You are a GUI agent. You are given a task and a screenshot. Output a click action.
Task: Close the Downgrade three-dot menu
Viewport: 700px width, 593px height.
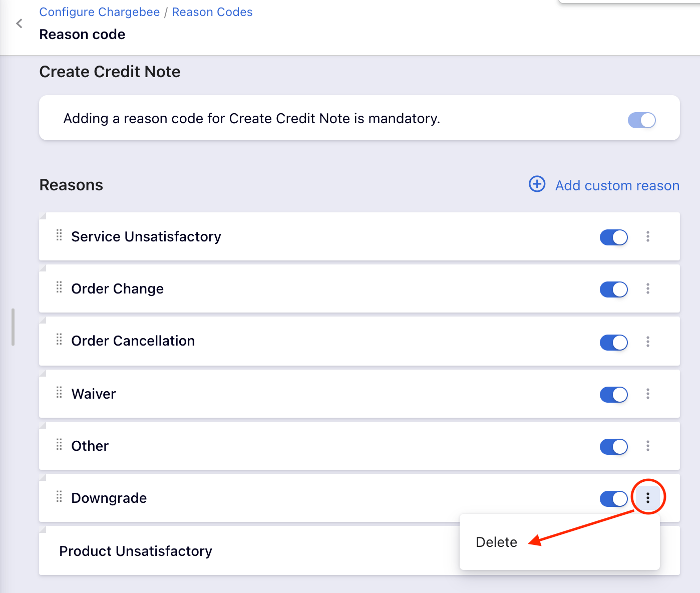pos(648,498)
